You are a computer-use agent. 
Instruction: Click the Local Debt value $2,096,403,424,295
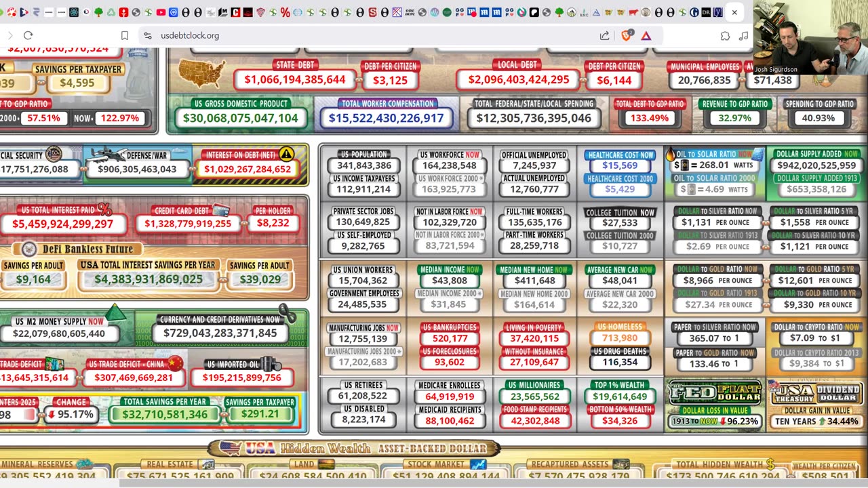(518, 80)
